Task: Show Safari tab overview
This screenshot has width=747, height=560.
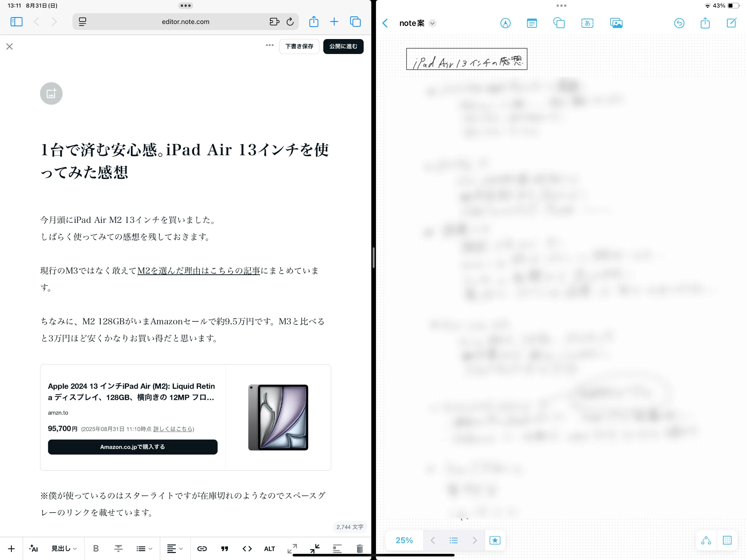Action: click(355, 22)
